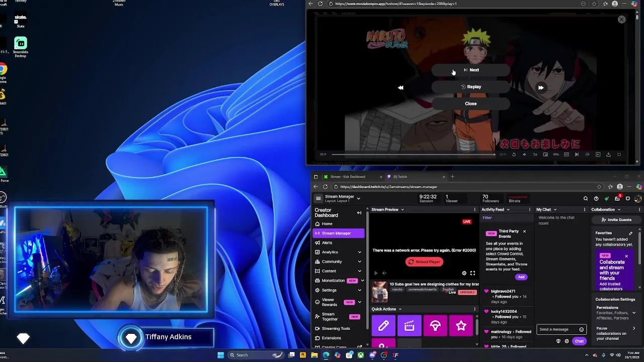Viewport: 644px width, 362px height.
Task: Expand the stream preview to fullscreen
Action: (472, 273)
